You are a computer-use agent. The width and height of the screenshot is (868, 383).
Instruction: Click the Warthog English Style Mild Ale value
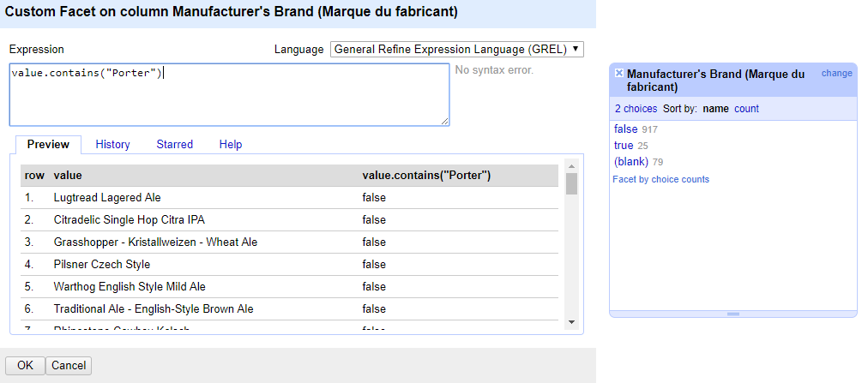[130, 287]
